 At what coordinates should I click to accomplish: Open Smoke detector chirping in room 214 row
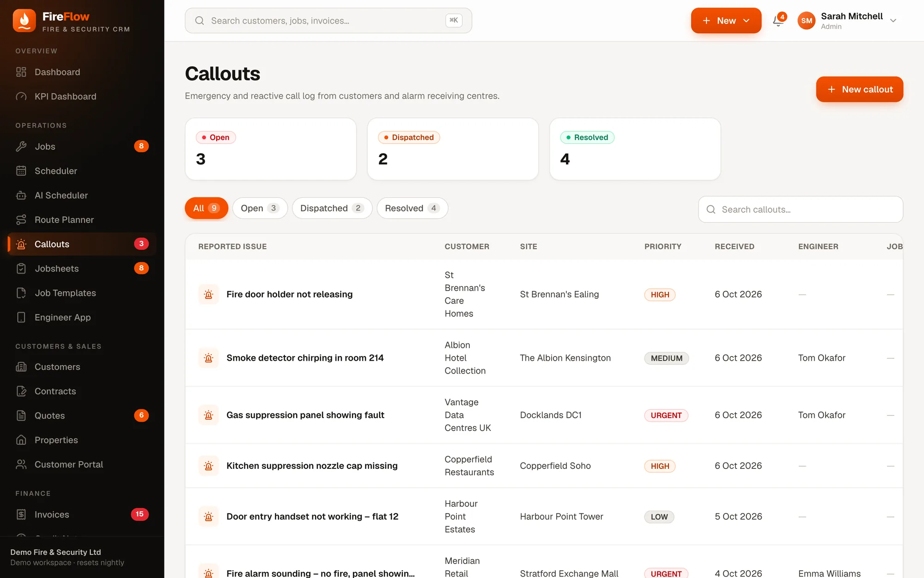(544, 358)
